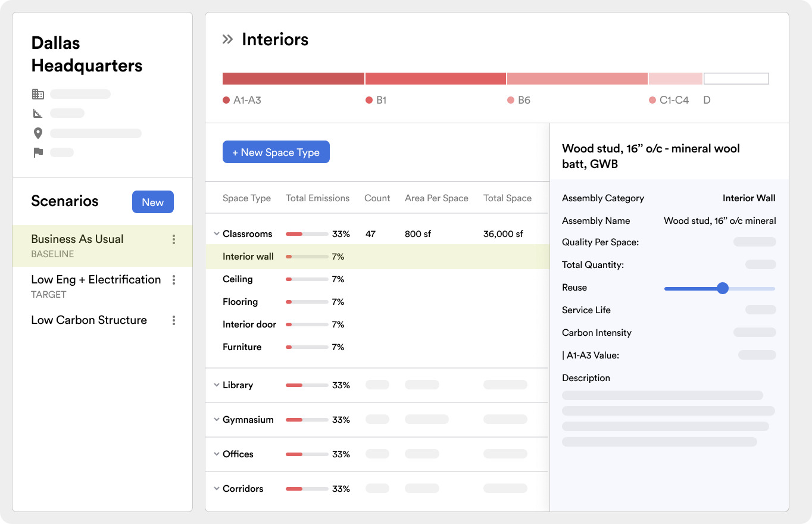
Task: Click the A1-A3 segment of emissions bar
Action: (x=293, y=79)
